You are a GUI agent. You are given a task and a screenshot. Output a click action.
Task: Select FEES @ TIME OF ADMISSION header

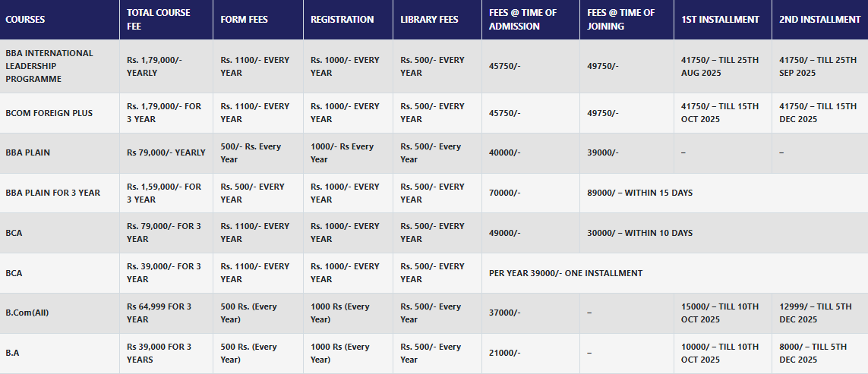tap(531, 20)
